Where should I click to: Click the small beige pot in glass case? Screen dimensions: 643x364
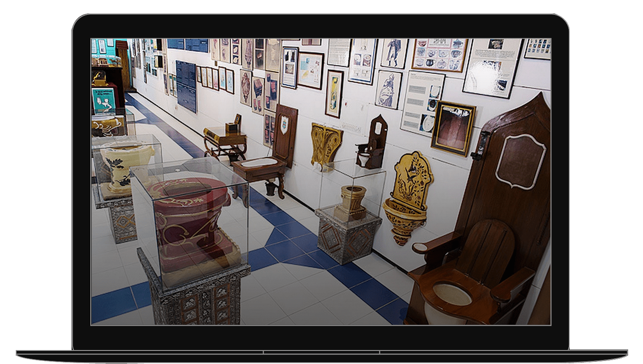coord(353,202)
